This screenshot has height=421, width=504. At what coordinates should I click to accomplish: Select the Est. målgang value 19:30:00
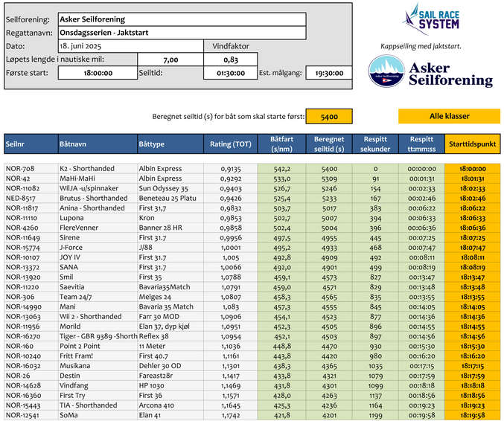pyautogui.click(x=329, y=73)
